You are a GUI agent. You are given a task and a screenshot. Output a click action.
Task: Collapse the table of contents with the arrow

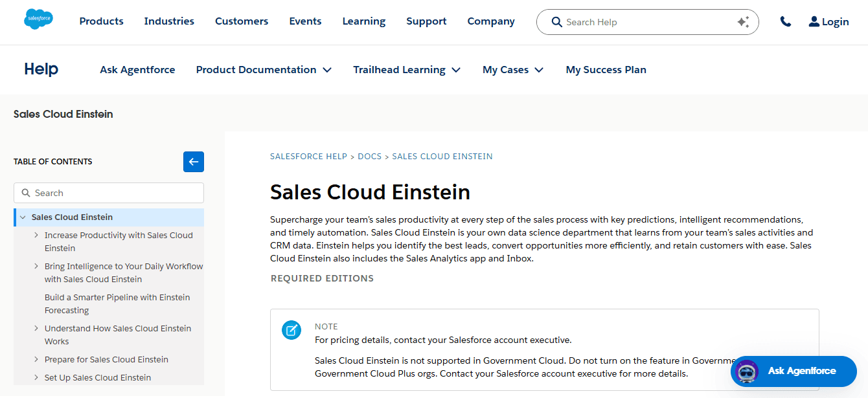[x=193, y=162]
